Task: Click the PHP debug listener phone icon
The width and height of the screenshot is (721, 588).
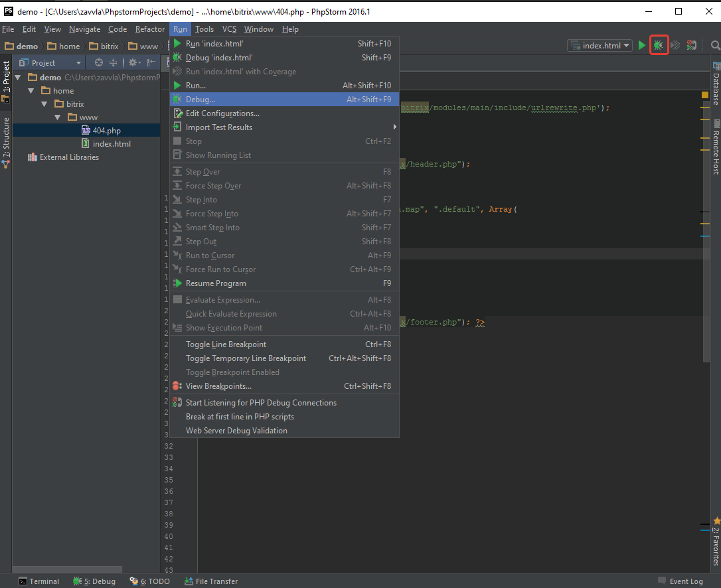Action: click(692, 45)
